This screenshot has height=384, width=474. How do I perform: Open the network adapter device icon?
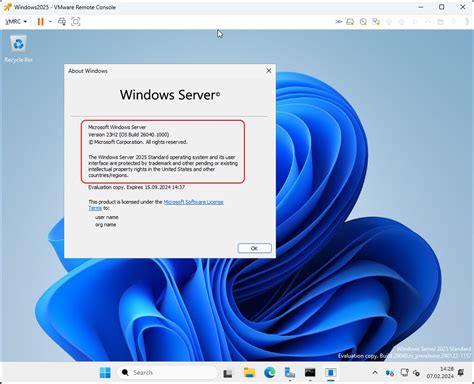pos(376,22)
